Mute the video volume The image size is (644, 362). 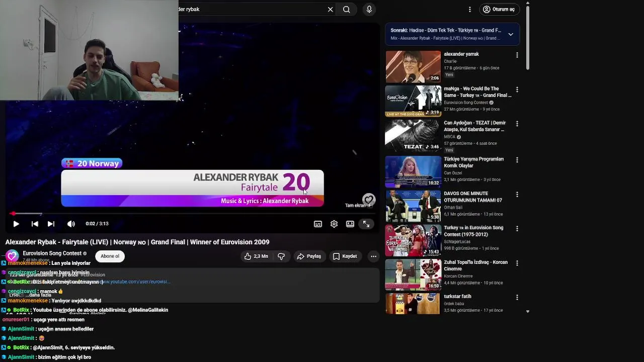71,224
